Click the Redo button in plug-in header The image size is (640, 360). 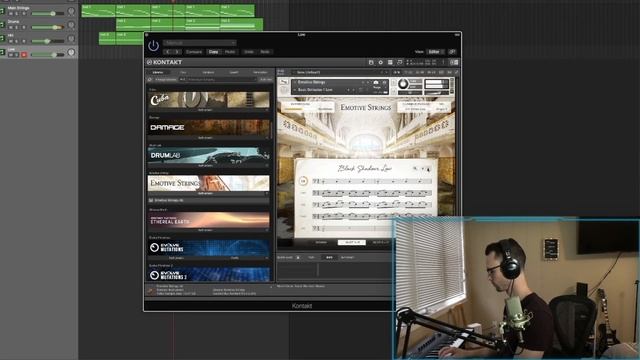coord(265,52)
